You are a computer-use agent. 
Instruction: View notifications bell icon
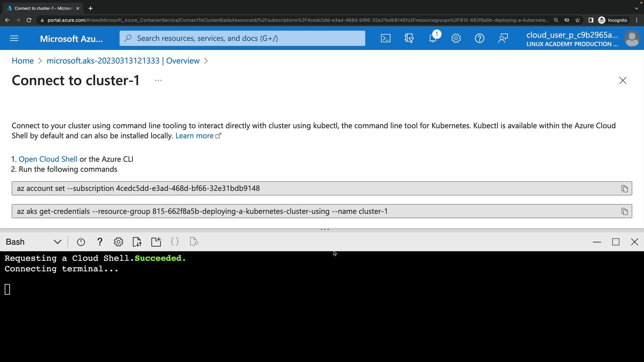pos(432,38)
